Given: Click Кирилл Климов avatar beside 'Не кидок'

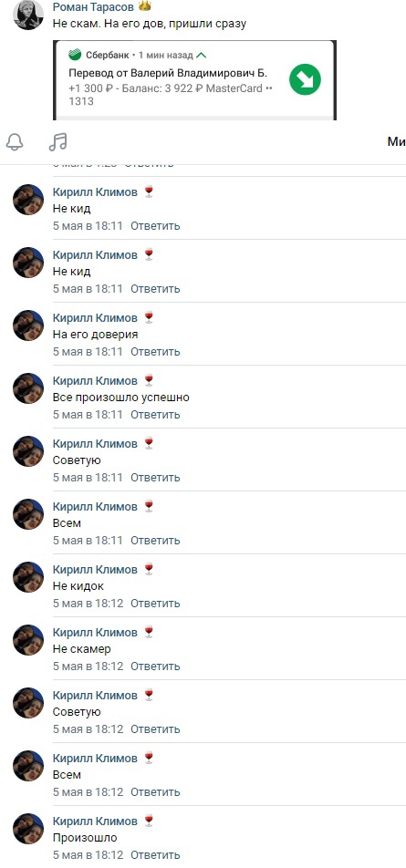Looking at the screenshot, I should click(28, 577).
